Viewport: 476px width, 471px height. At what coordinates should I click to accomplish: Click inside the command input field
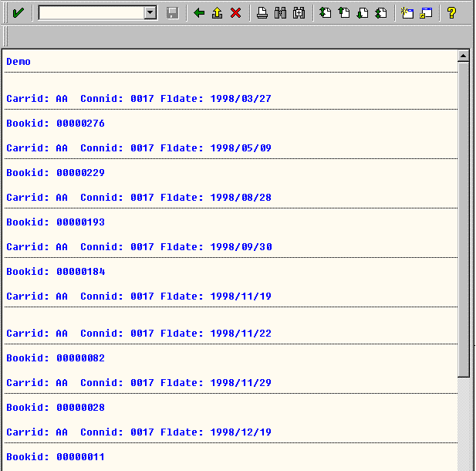click(x=91, y=13)
